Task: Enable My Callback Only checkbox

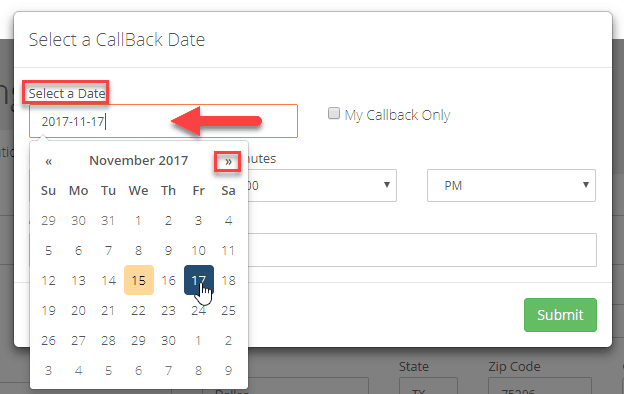Action: click(x=333, y=113)
